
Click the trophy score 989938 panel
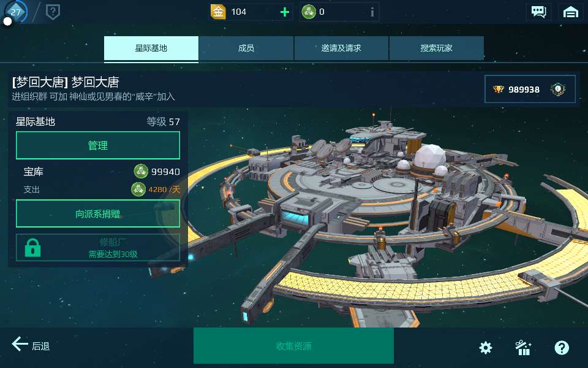click(530, 90)
